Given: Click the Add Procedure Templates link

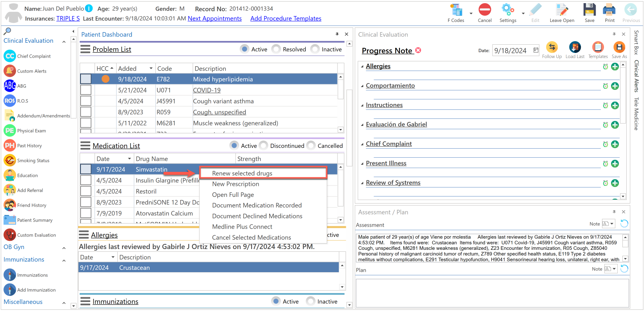Looking at the screenshot, I should pos(286,18).
